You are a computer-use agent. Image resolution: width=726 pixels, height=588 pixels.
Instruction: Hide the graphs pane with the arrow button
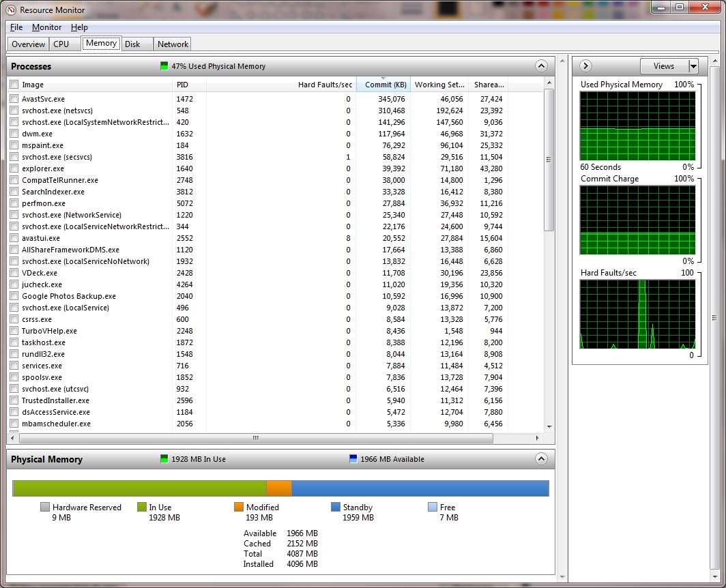[x=585, y=65]
